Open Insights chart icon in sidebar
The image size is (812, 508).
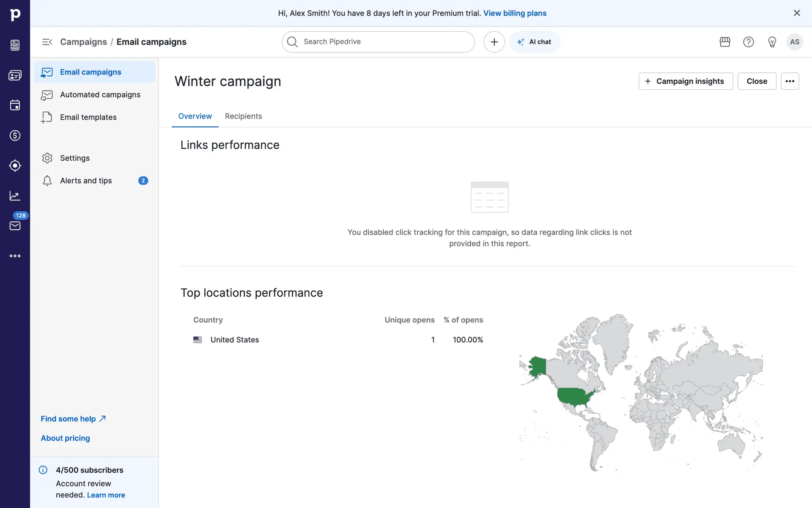15,196
